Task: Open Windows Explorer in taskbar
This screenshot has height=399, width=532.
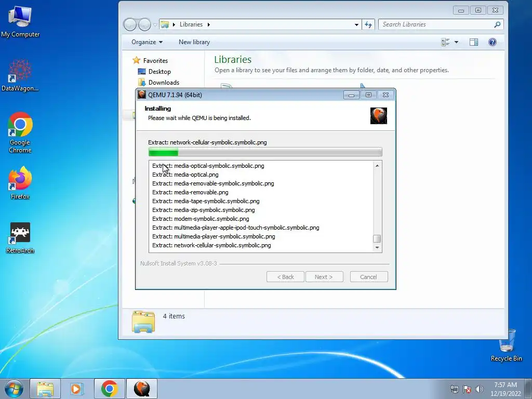Action: point(45,389)
